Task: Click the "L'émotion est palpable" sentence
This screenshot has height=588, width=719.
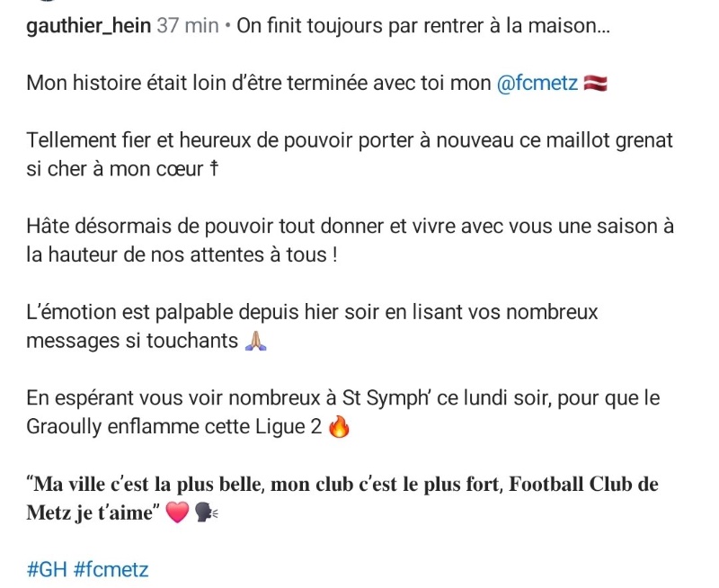Action: [x=312, y=312]
